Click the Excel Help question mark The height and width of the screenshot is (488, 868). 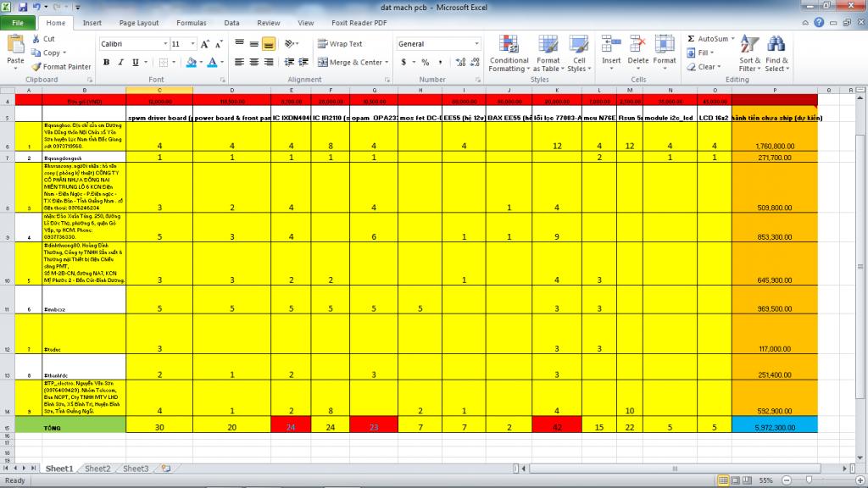click(819, 22)
